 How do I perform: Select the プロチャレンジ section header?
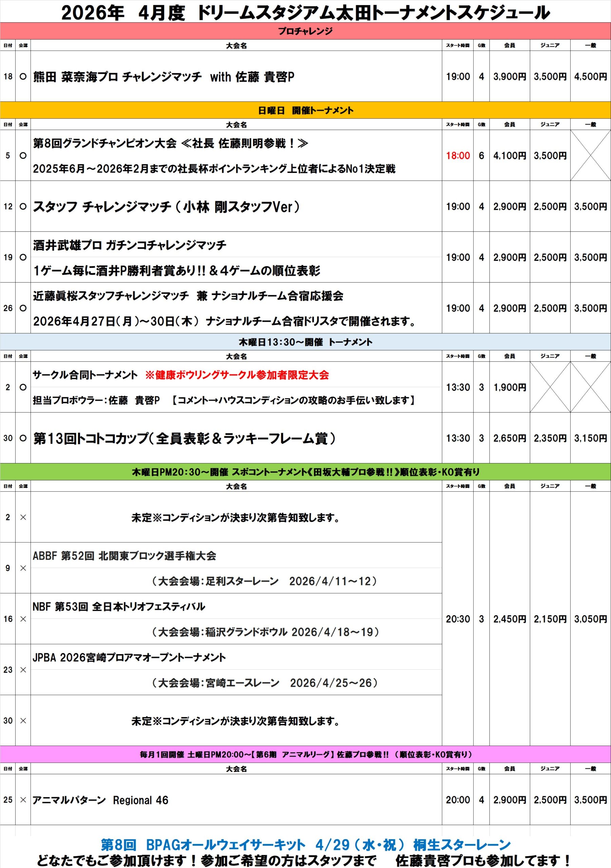(x=305, y=31)
